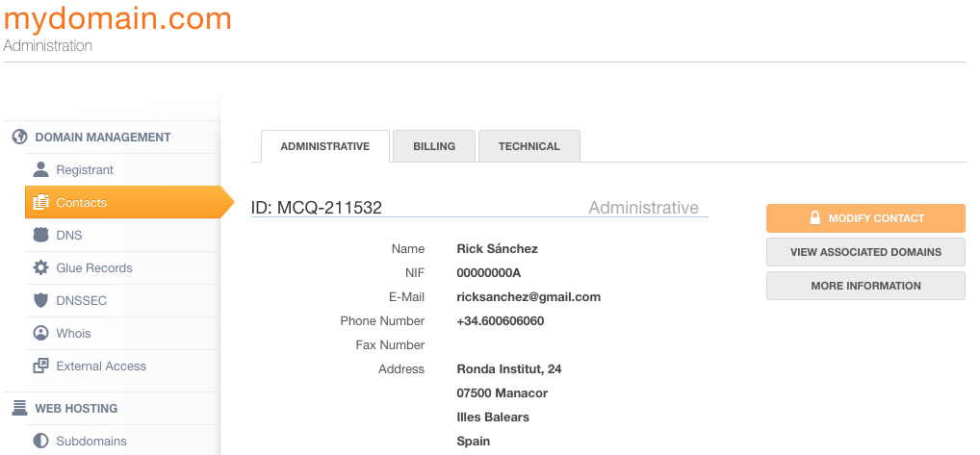Open the mydomain.com header link
Screen dimensions: 980x455
[x=117, y=18]
